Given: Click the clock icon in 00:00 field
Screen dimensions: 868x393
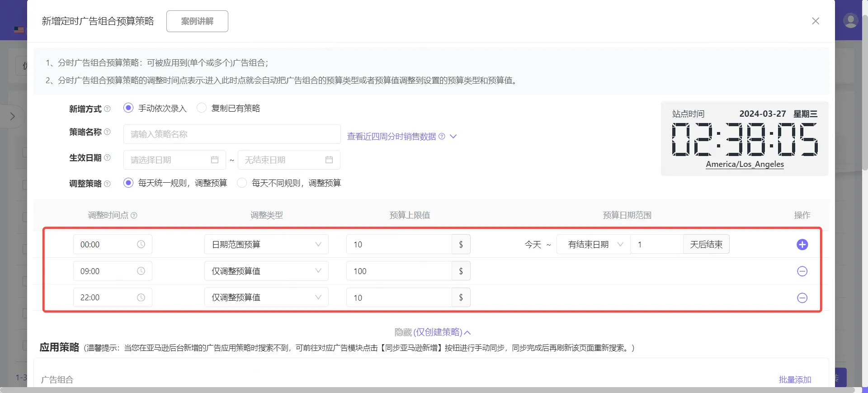Looking at the screenshot, I should click(141, 244).
